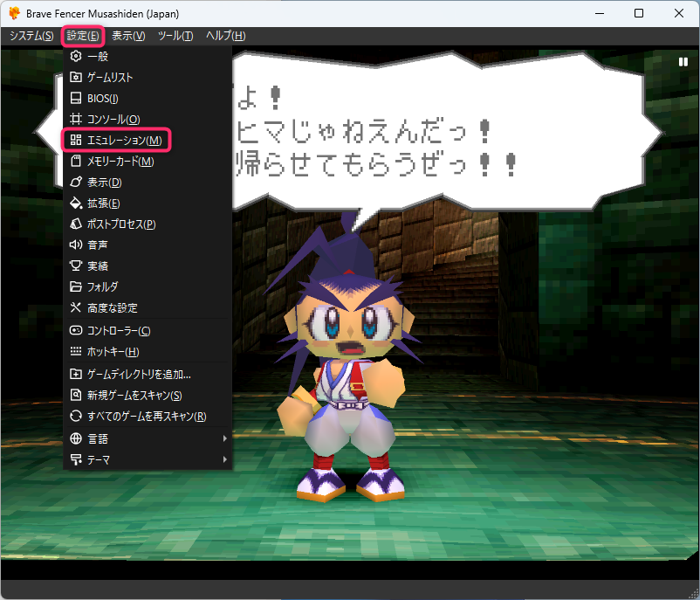Choose メモリーカード(M) entry
700x600 pixels.
point(148,162)
